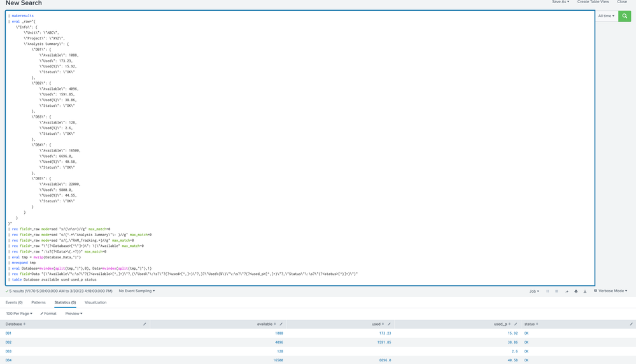Click DB2 value in Database column

coord(8,342)
